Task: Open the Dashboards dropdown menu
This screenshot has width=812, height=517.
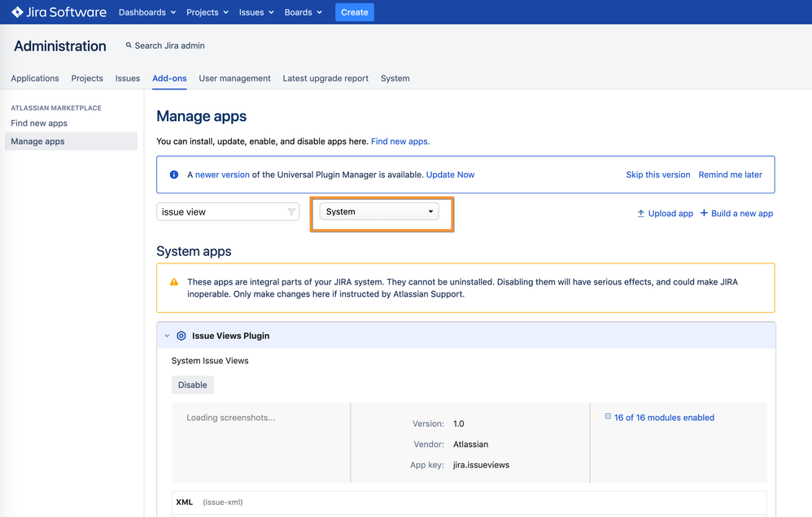Action: pyautogui.click(x=147, y=12)
